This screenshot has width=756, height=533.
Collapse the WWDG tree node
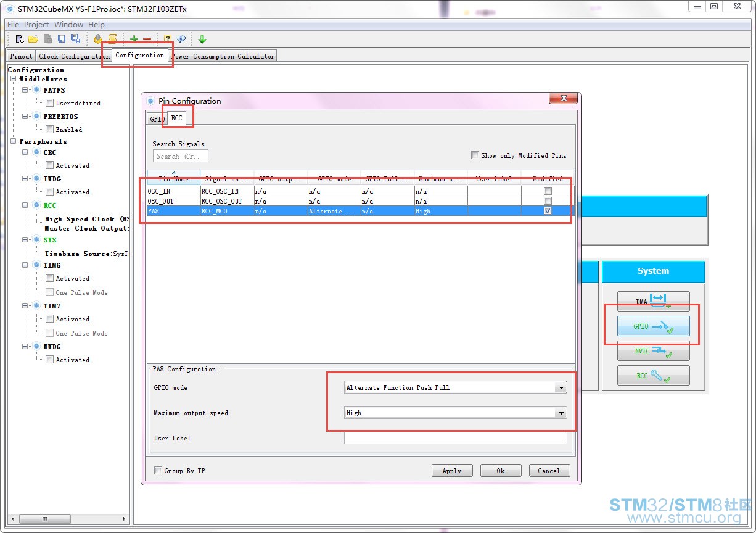pyautogui.click(x=25, y=347)
